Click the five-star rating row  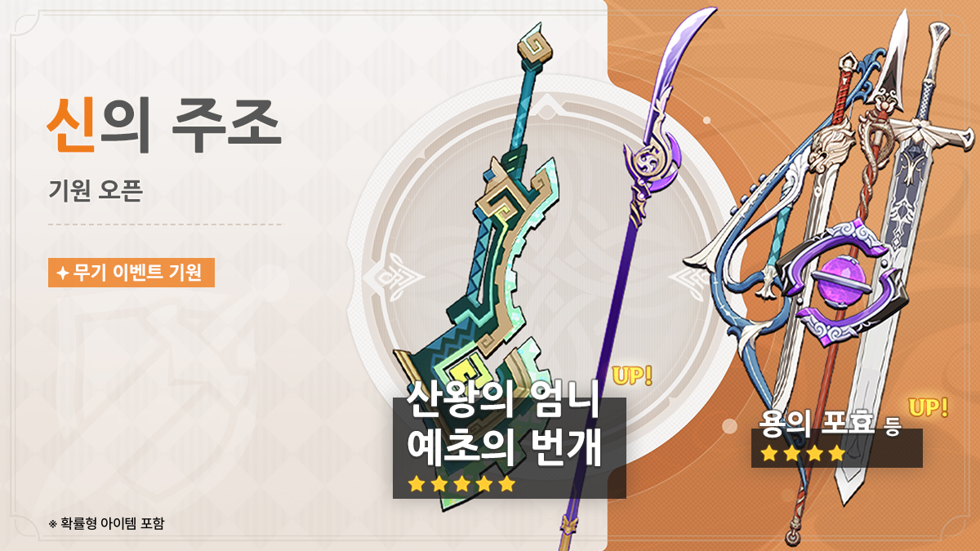tap(462, 484)
